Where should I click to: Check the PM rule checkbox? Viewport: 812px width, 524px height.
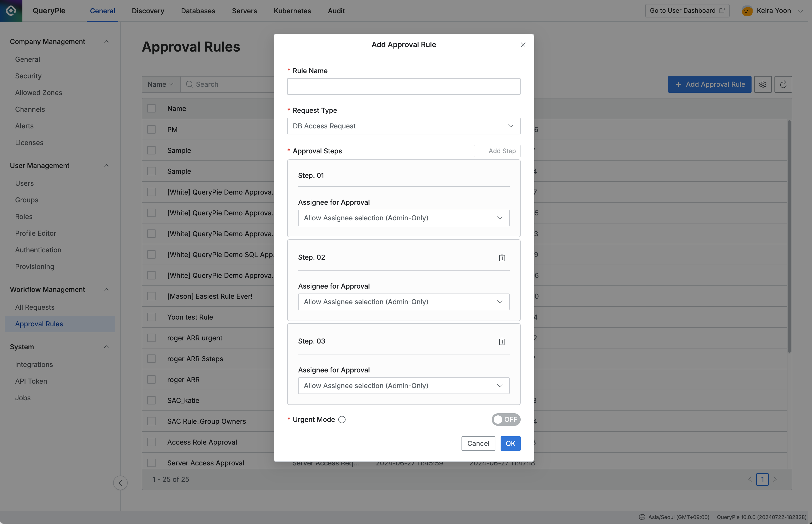[151, 130]
